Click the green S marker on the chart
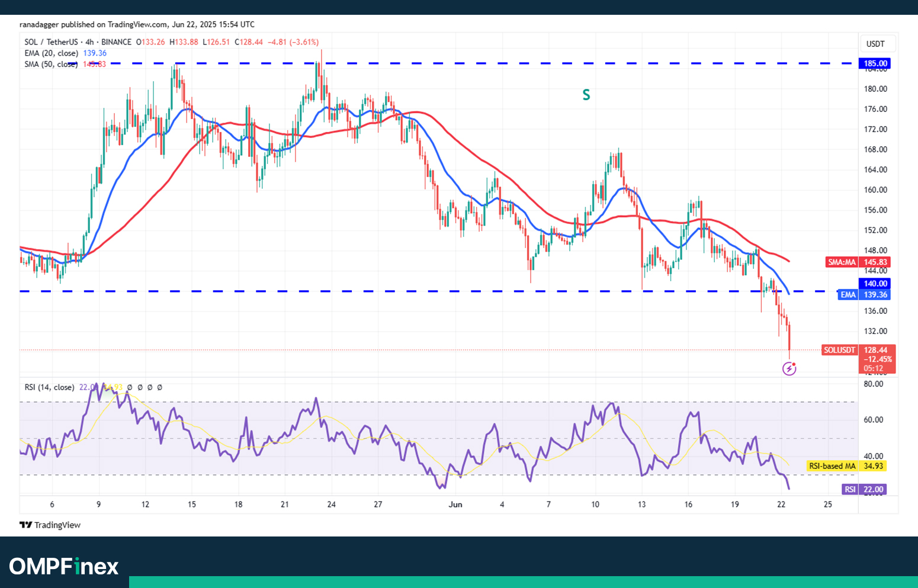 click(586, 95)
